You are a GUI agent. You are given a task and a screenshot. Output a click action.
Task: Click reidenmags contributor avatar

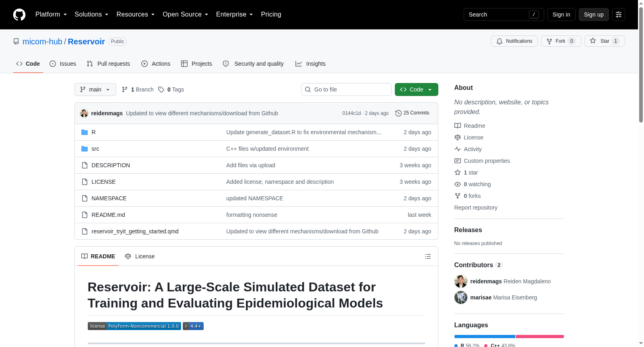[x=461, y=281]
